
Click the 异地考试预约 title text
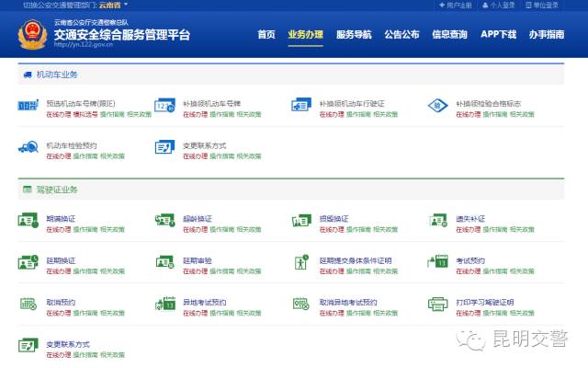click(x=204, y=302)
